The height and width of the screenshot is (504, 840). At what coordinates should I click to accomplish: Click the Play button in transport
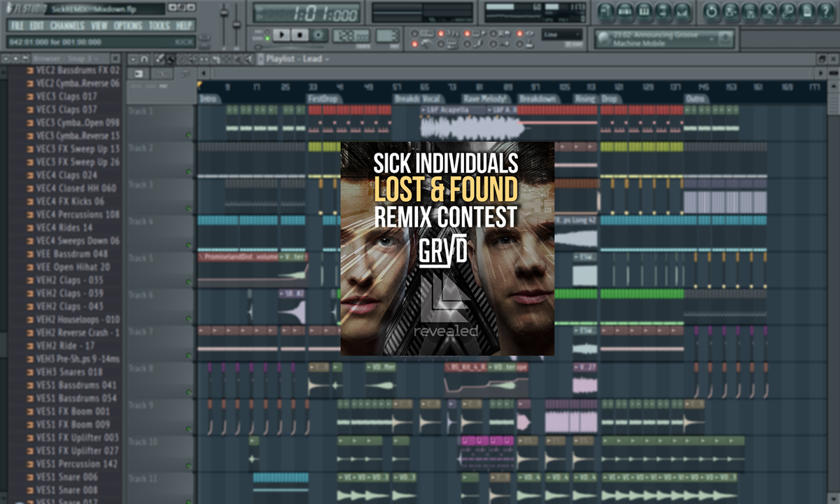[x=282, y=34]
